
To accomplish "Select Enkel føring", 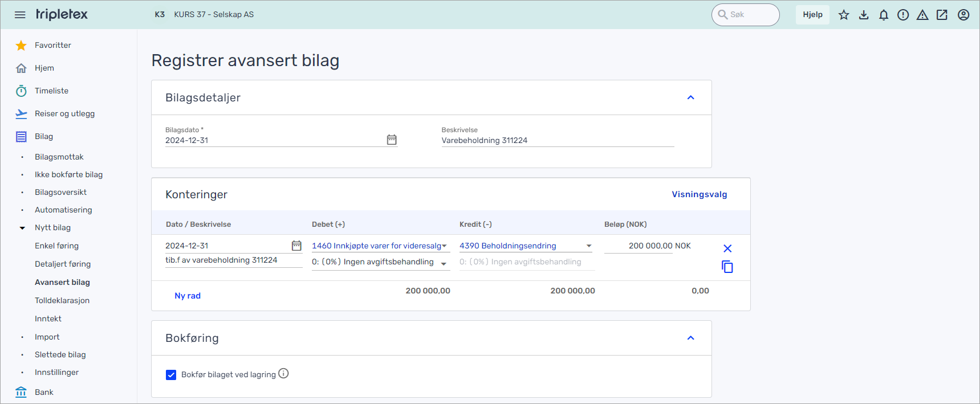I will (57, 246).
